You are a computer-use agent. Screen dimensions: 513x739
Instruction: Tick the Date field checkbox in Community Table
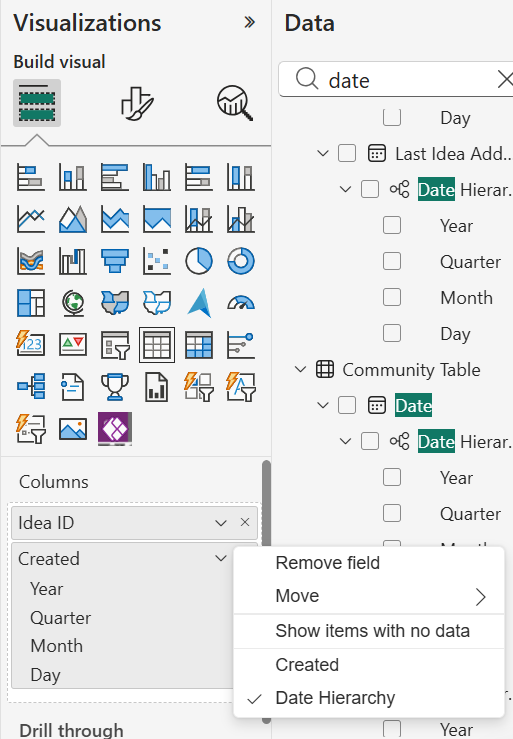click(x=347, y=405)
